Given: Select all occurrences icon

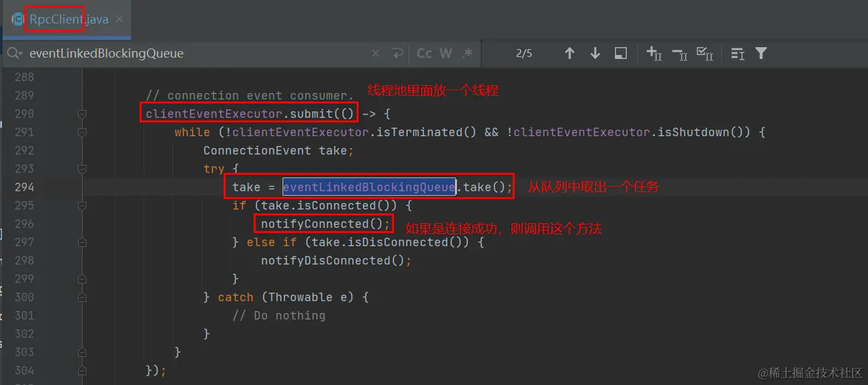Looking at the screenshot, I should [x=705, y=53].
